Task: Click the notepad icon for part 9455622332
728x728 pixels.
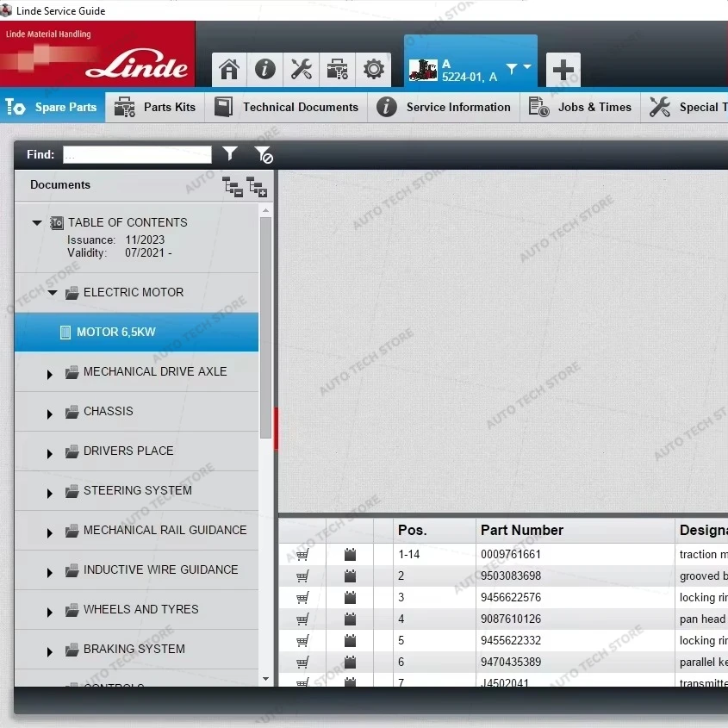Action: pos(350,641)
